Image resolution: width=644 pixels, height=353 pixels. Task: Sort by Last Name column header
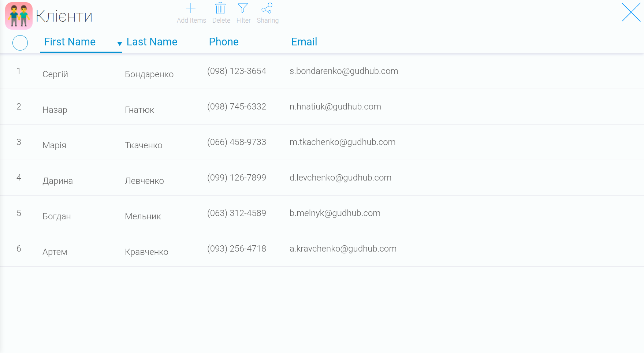[x=152, y=42]
